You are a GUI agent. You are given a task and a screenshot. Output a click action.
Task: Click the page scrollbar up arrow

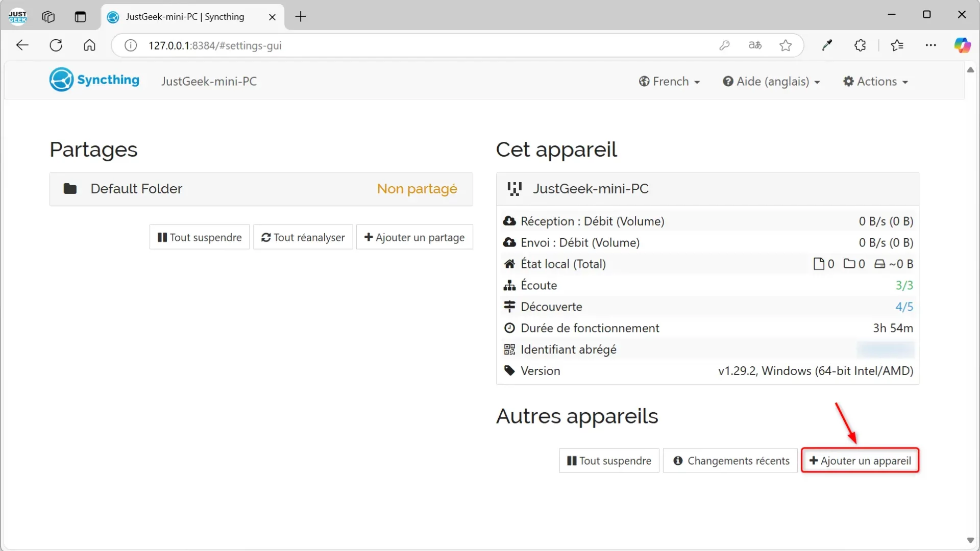(x=970, y=70)
